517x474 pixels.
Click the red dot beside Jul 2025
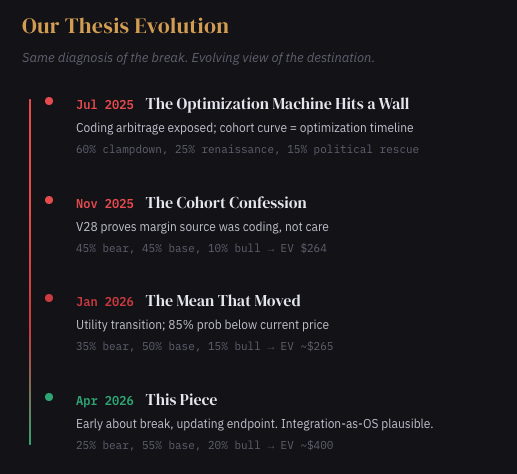[x=49, y=101]
